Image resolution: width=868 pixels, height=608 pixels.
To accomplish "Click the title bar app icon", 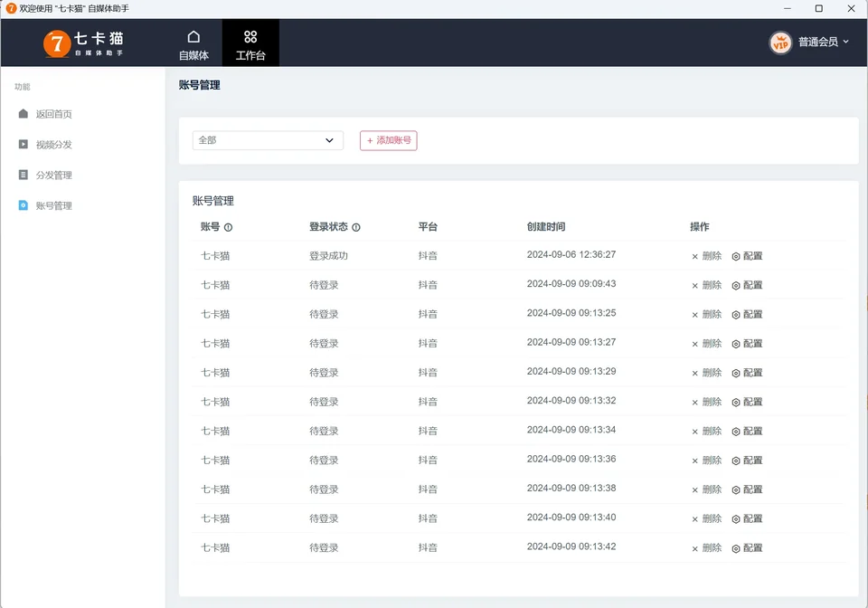I will coord(11,8).
